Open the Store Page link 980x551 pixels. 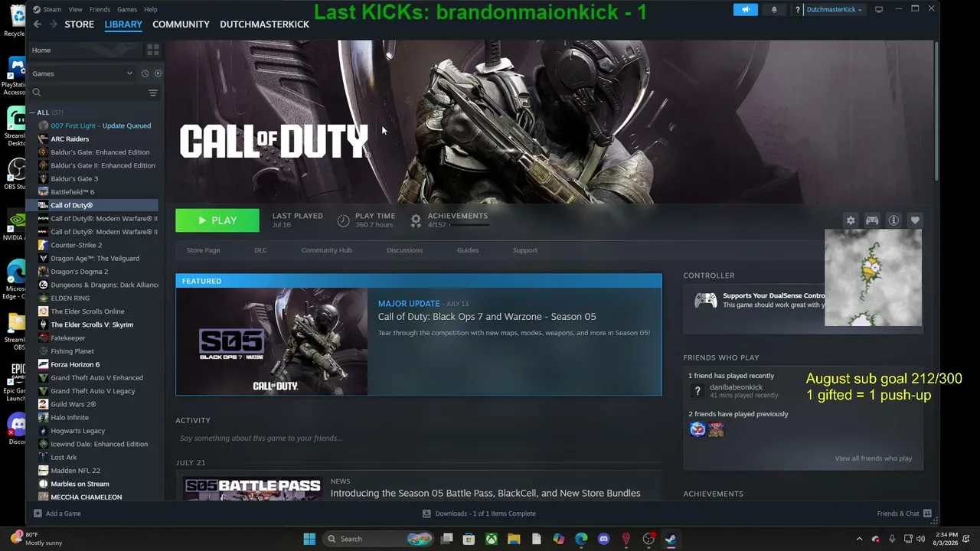click(x=203, y=250)
